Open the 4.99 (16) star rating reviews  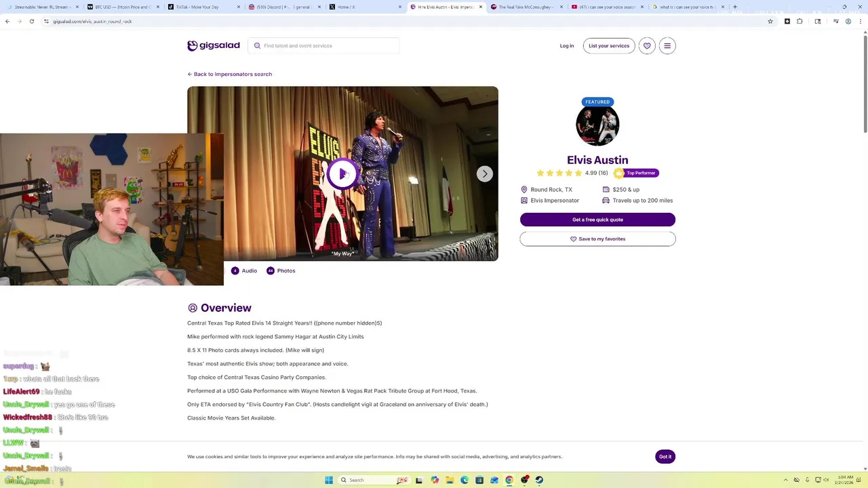click(572, 173)
